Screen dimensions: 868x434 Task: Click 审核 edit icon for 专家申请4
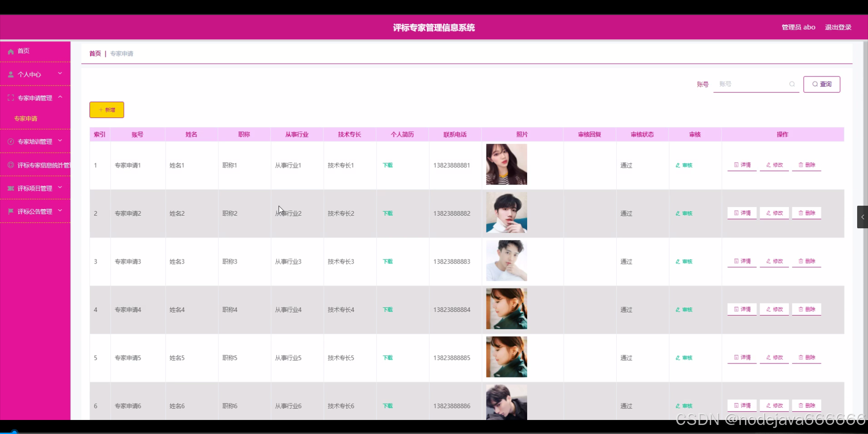click(678, 310)
